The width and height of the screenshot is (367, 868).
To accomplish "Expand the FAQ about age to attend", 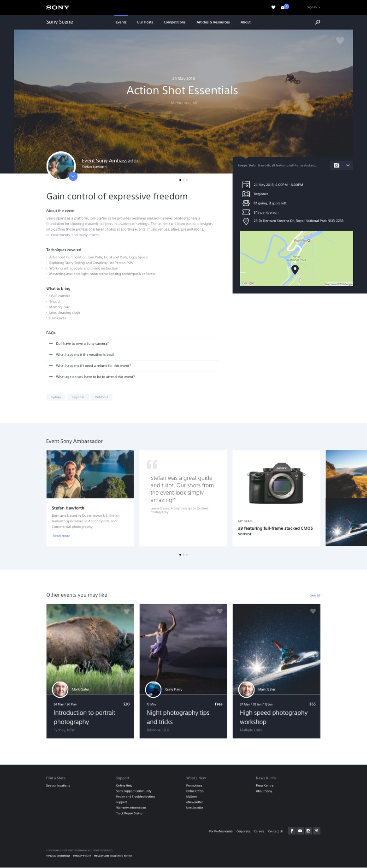I will [x=132, y=377].
